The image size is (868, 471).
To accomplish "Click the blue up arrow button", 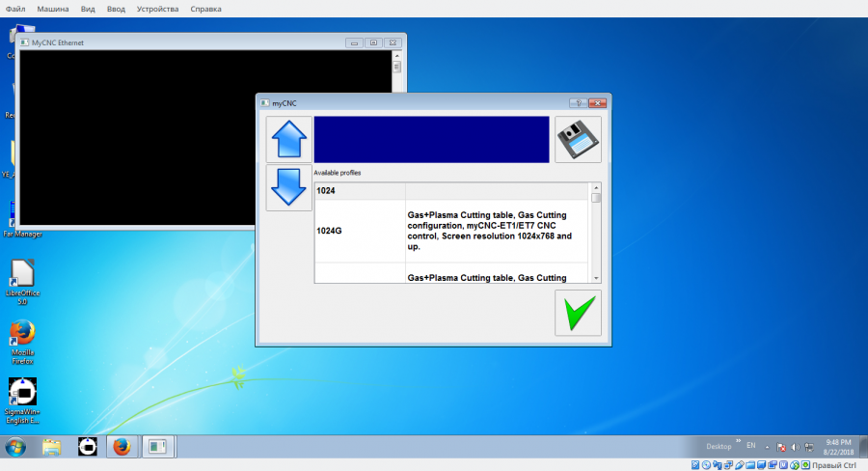I will point(289,140).
